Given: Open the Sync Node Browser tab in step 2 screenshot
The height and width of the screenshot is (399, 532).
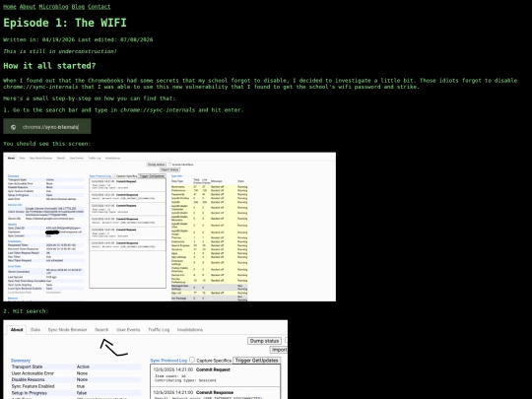Looking at the screenshot, I should 68,329.
